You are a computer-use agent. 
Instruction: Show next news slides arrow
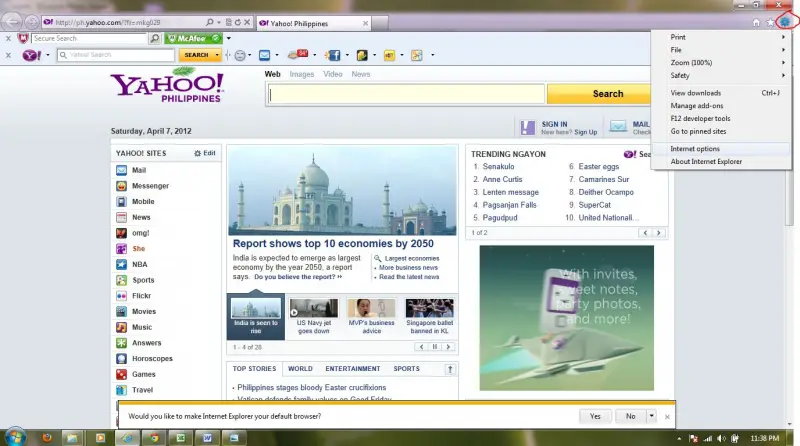[448, 347]
